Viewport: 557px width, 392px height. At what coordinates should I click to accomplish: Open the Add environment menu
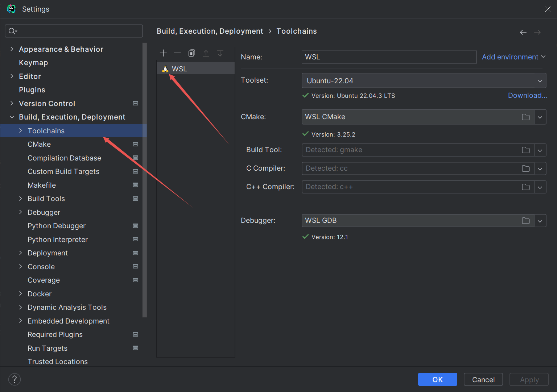pyautogui.click(x=513, y=57)
